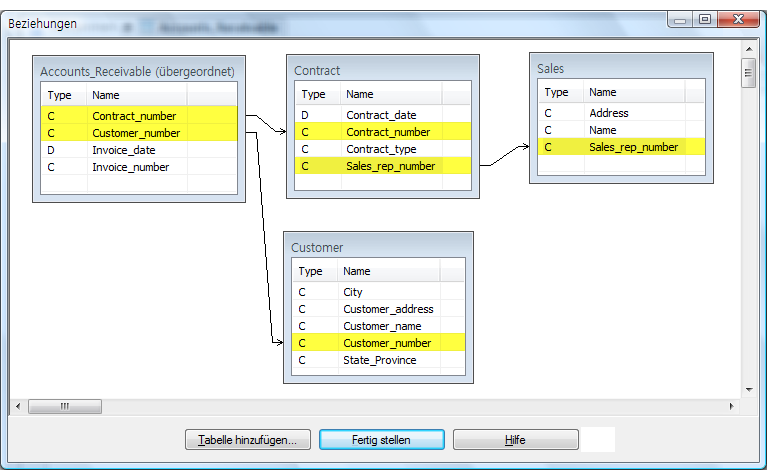Click Sales_rep_number in Contract table
Image resolution: width=767 pixels, height=470 pixels.
click(x=391, y=166)
